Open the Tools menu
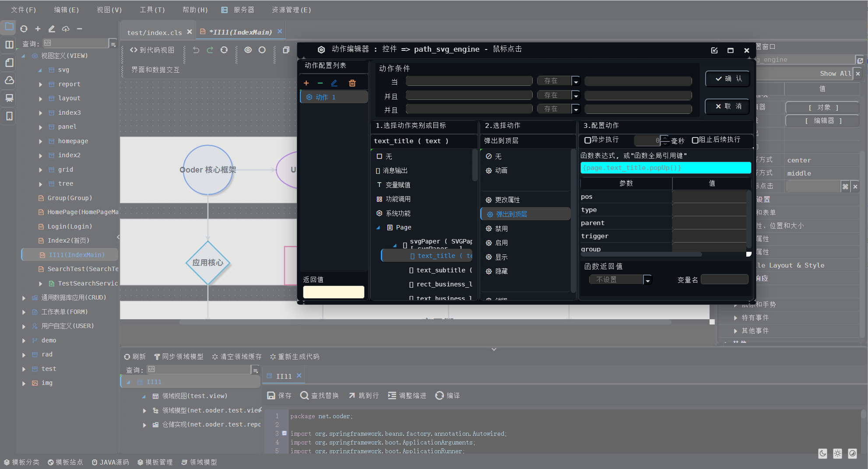The width and height of the screenshot is (868, 469). (152, 10)
